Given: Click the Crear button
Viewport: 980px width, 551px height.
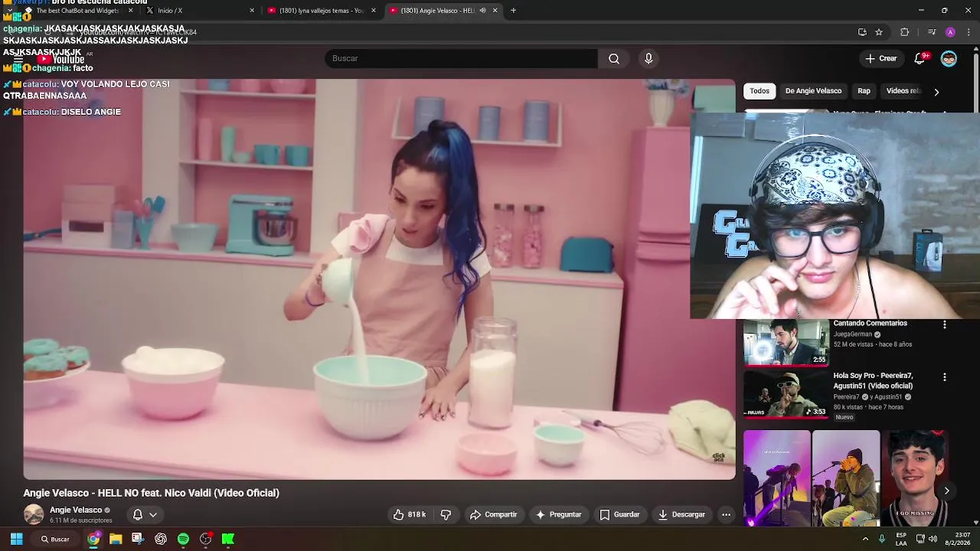Looking at the screenshot, I should pos(880,59).
